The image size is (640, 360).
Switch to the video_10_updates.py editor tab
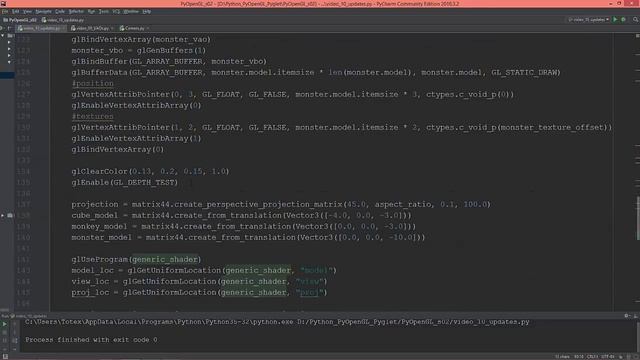tap(41, 28)
